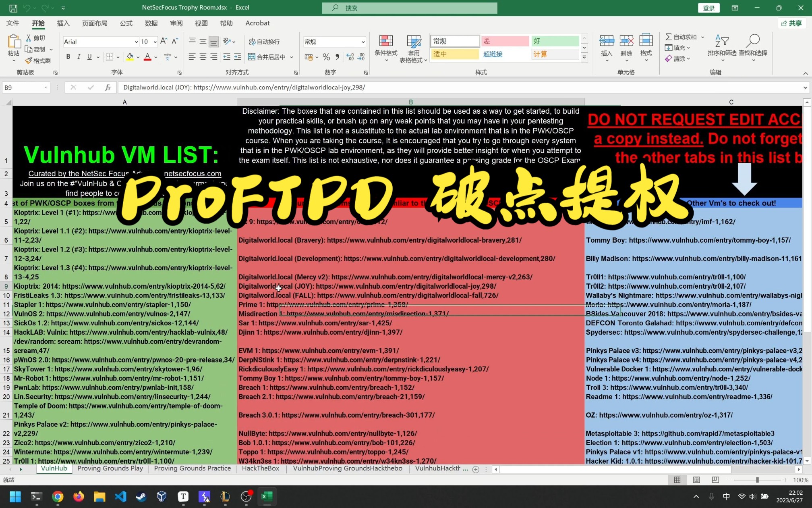Click the Save icon in title bar
This screenshot has width=812, height=508.
pyautogui.click(x=13, y=8)
